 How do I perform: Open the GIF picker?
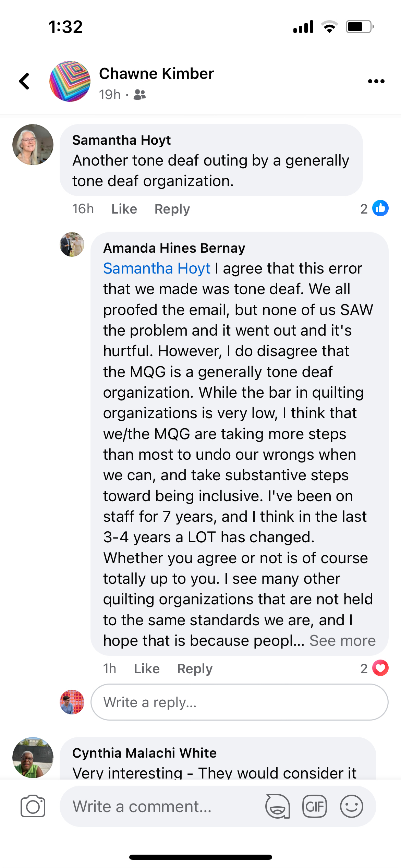point(314,806)
